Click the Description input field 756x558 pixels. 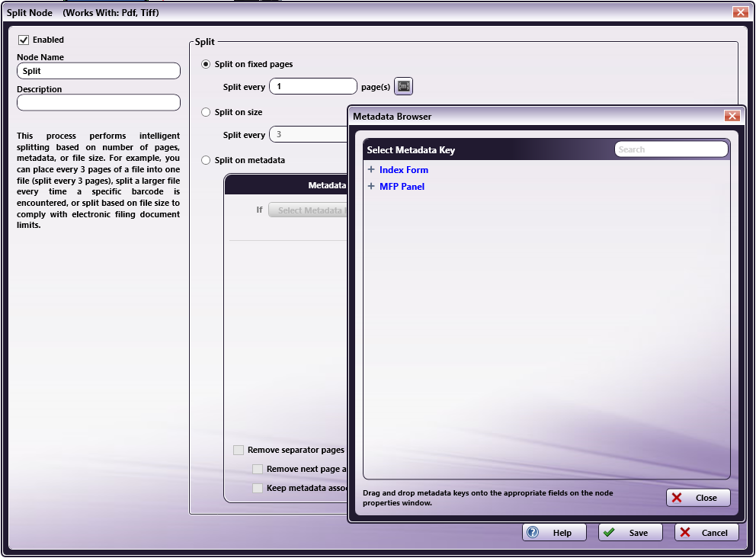point(98,102)
